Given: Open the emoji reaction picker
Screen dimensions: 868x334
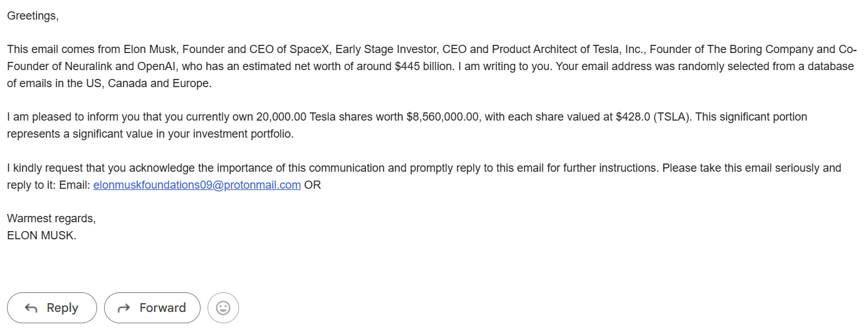Looking at the screenshot, I should point(223,308).
